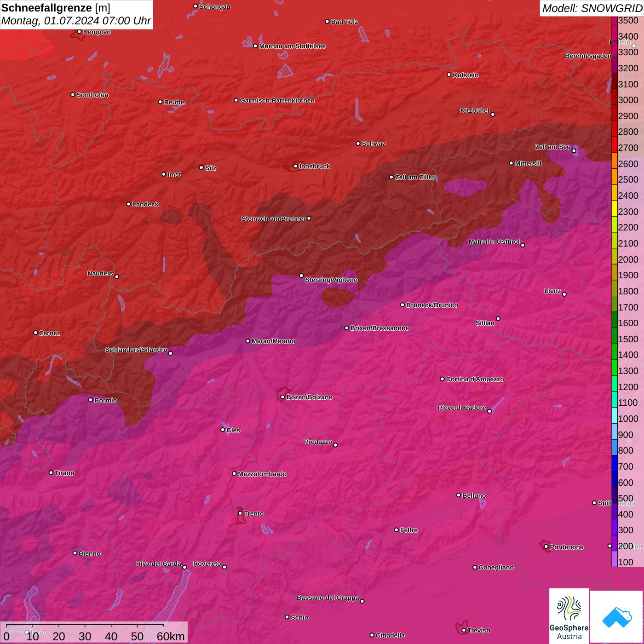This screenshot has width=644, height=644.
Task: Click the Bozen/Bolzano city marker
Action: click(x=283, y=397)
